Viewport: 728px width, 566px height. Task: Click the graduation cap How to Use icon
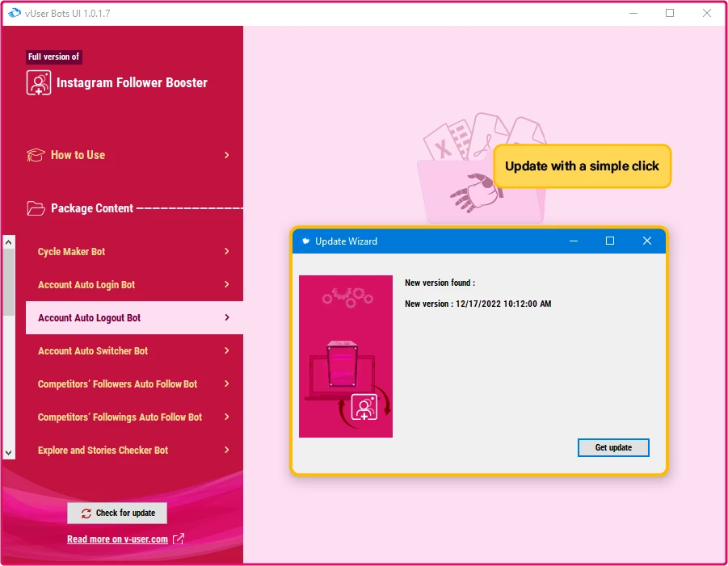pyautogui.click(x=36, y=155)
